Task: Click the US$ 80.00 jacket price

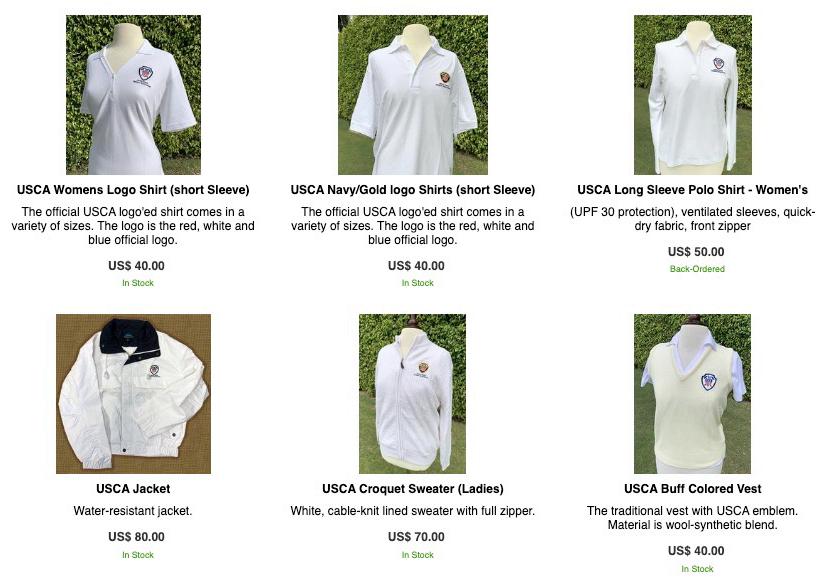Action: 136,537
